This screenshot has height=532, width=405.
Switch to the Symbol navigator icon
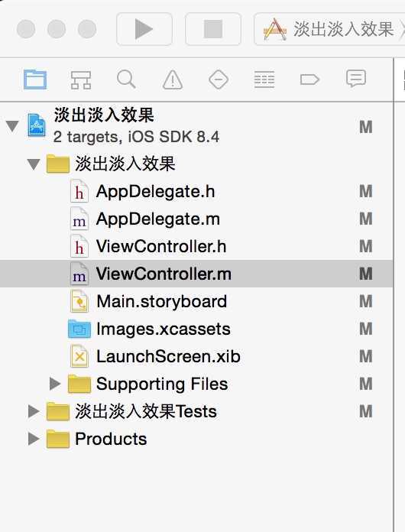click(x=81, y=80)
